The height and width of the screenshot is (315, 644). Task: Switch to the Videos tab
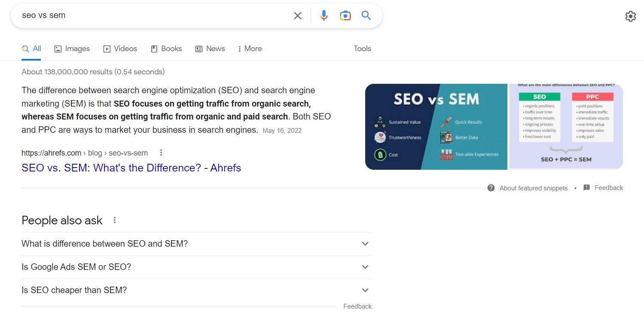[120, 49]
